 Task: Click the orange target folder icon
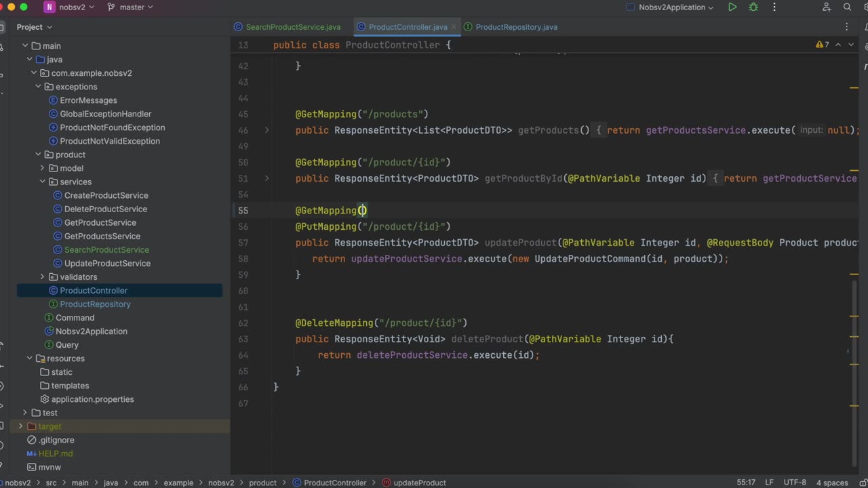31,426
